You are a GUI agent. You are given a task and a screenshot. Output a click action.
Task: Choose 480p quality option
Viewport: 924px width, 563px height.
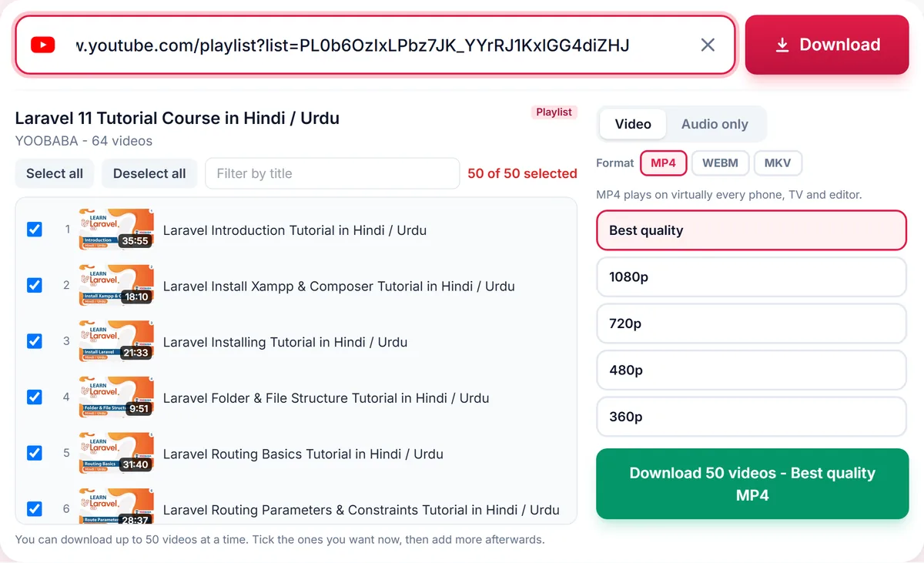pyautogui.click(x=752, y=370)
